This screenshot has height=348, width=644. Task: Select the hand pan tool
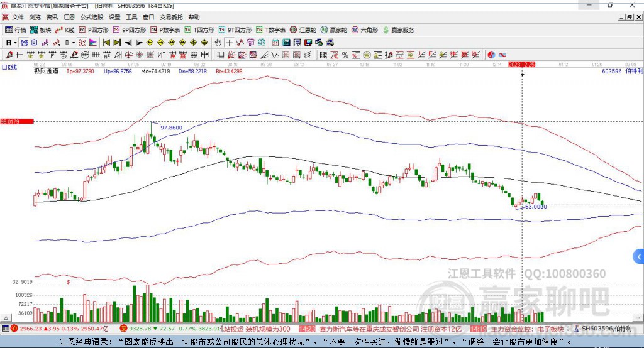(x=218, y=43)
